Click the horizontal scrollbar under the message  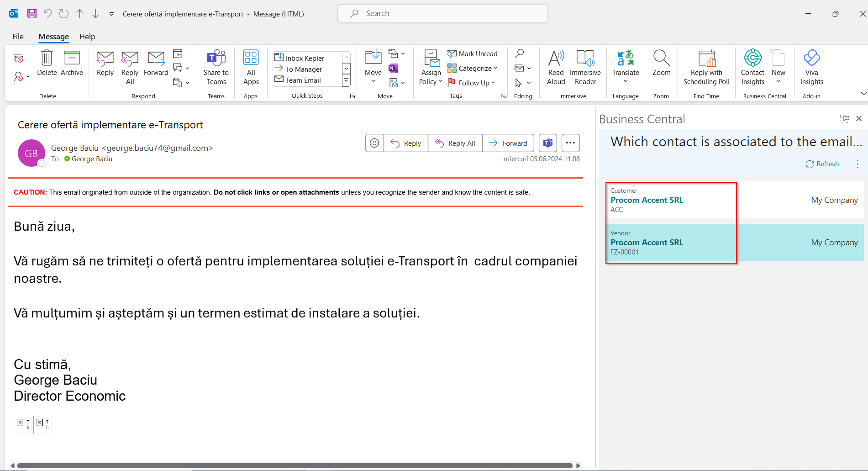coord(295,466)
